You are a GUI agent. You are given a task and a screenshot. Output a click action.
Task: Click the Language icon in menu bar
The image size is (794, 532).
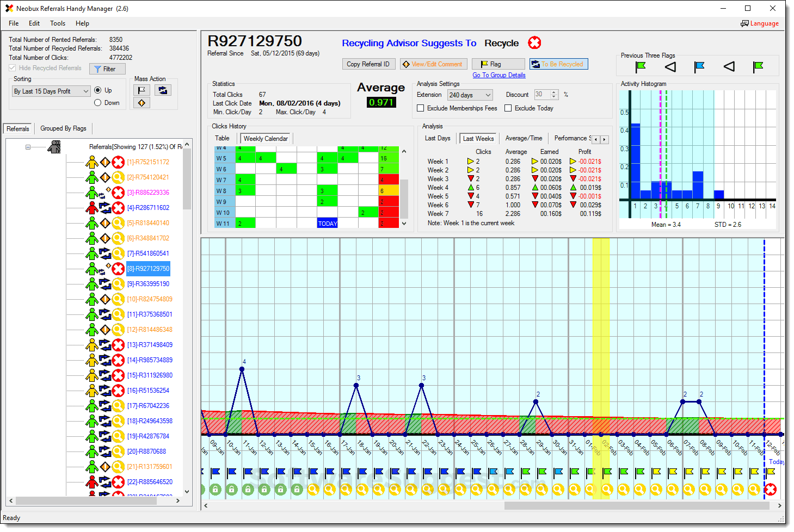point(744,23)
